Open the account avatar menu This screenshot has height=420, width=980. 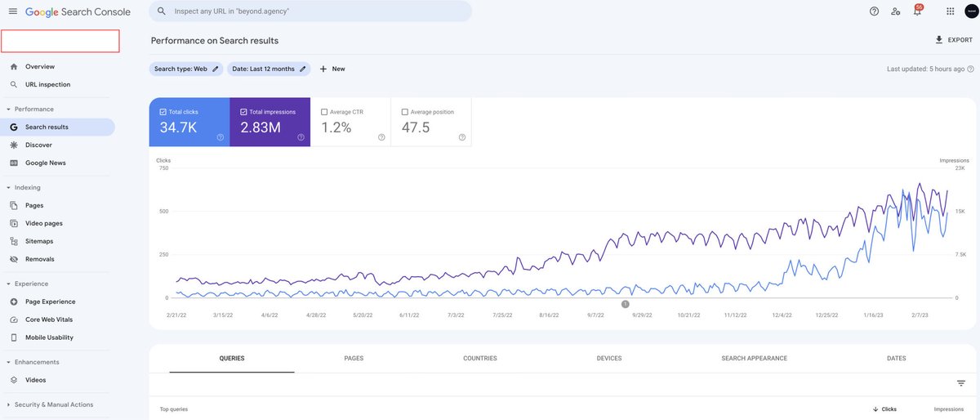[971, 11]
